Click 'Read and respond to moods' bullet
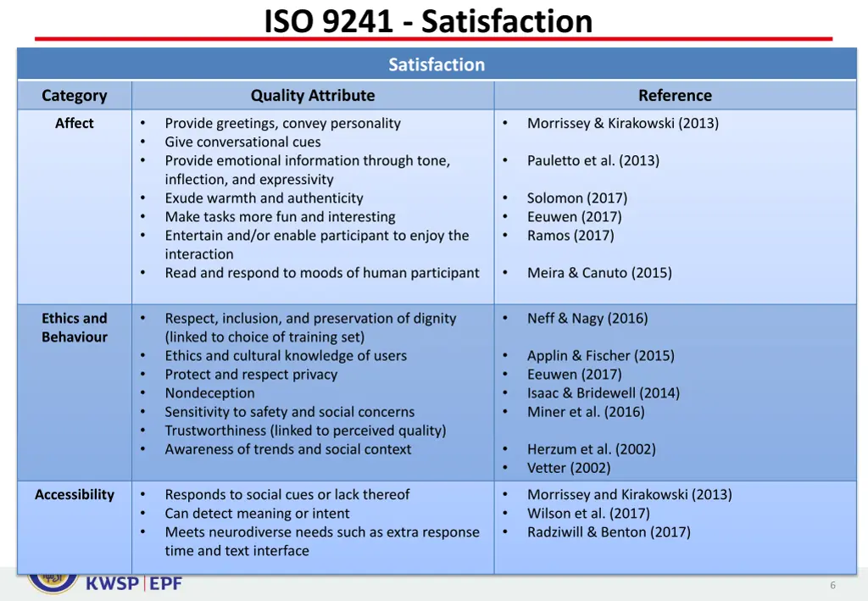868x601 pixels. coord(321,272)
